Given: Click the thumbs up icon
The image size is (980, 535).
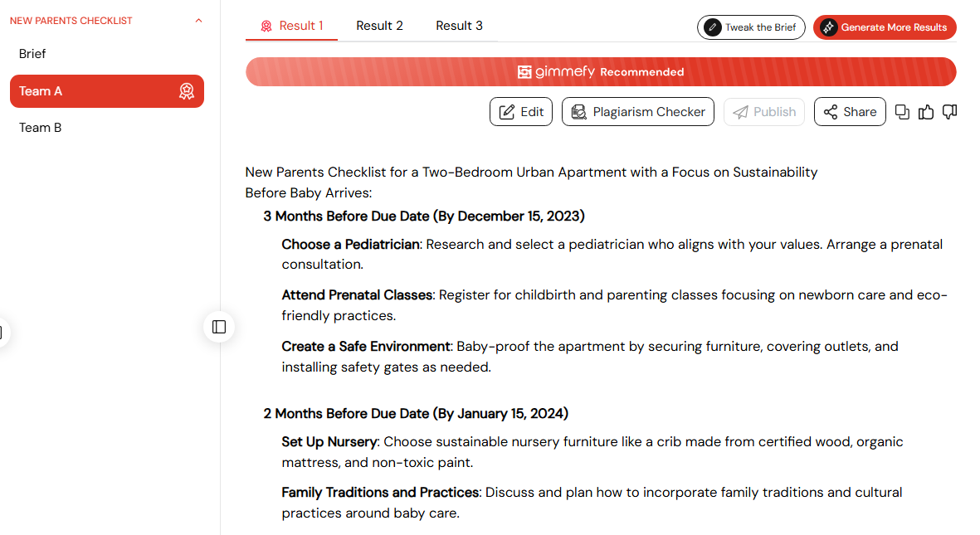Looking at the screenshot, I should pos(925,112).
